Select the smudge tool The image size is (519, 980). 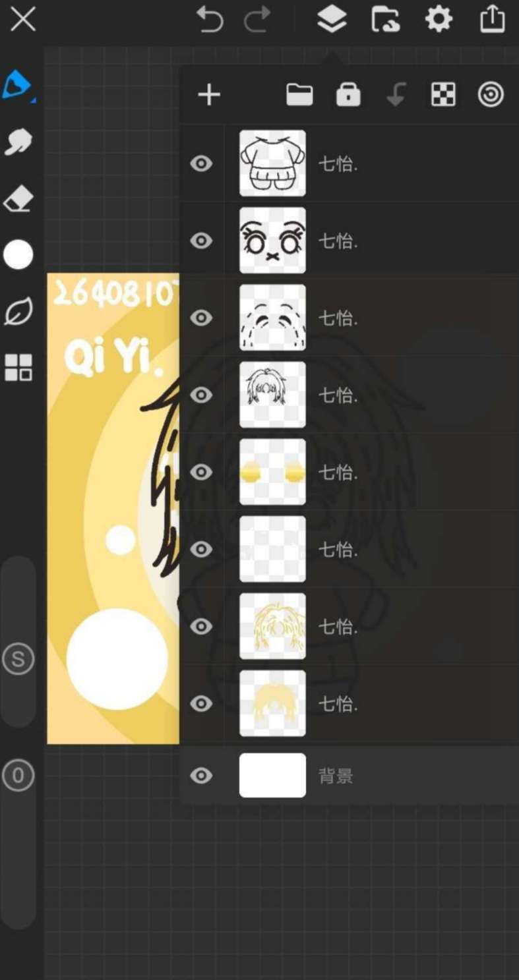(x=18, y=142)
